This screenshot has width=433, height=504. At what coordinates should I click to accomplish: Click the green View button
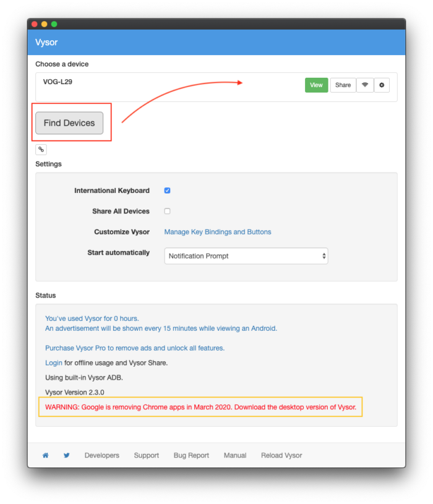tap(316, 85)
